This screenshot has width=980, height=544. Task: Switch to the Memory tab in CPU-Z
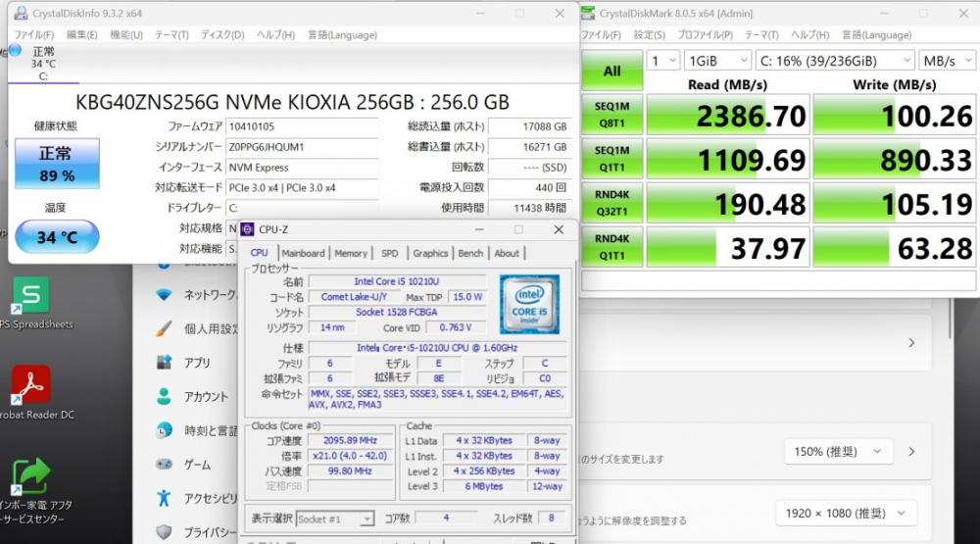pos(351,253)
